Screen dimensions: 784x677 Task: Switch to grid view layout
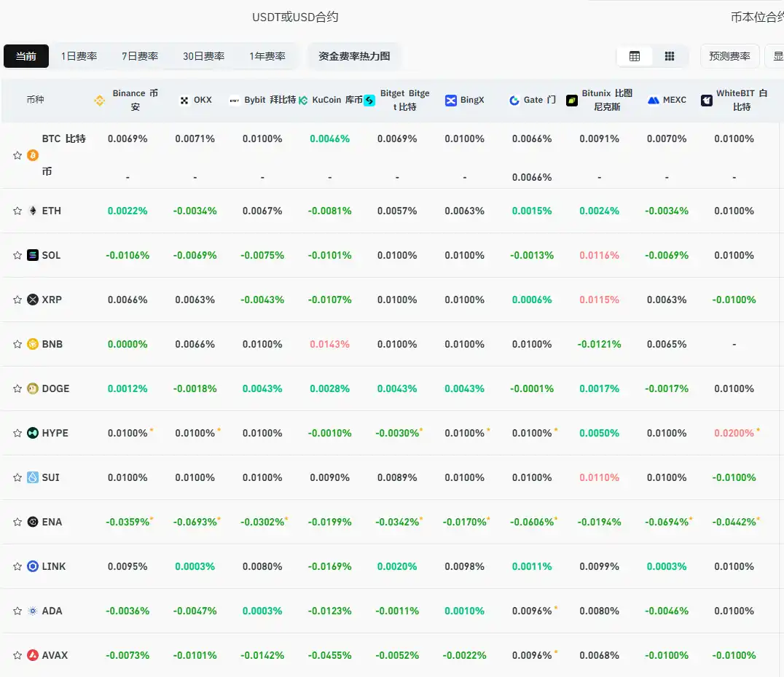(668, 56)
